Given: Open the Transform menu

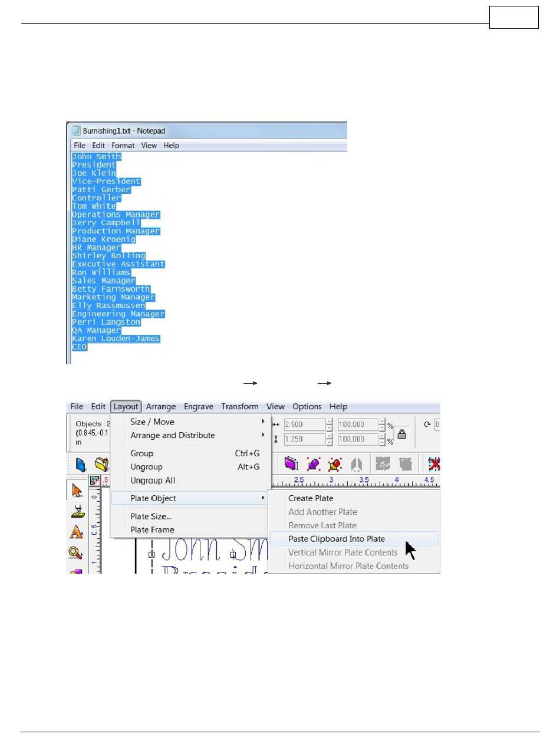Looking at the screenshot, I should click(240, 406).
